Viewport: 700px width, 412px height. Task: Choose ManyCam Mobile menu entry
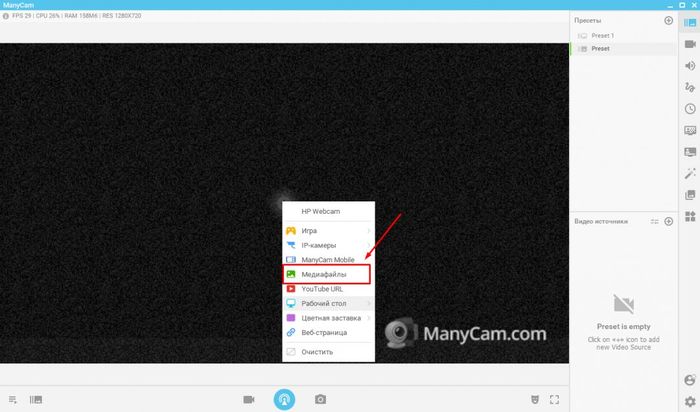pos(329,260)
